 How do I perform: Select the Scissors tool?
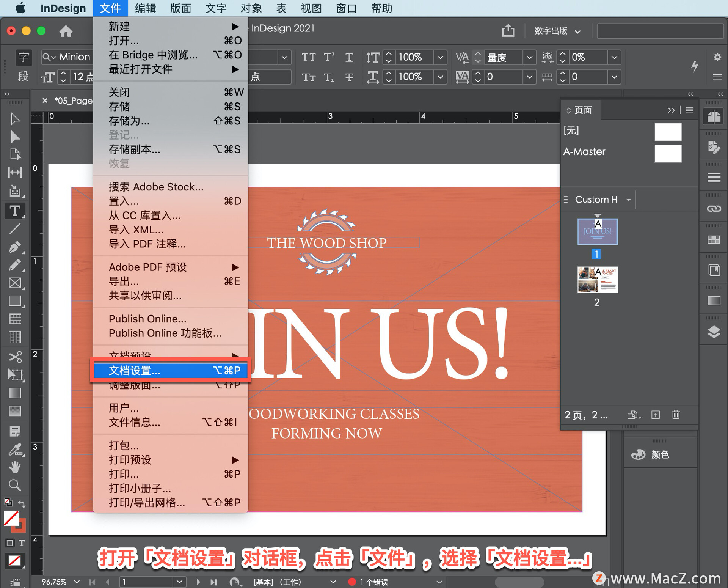pyautogui.click(x=15, y=357)
